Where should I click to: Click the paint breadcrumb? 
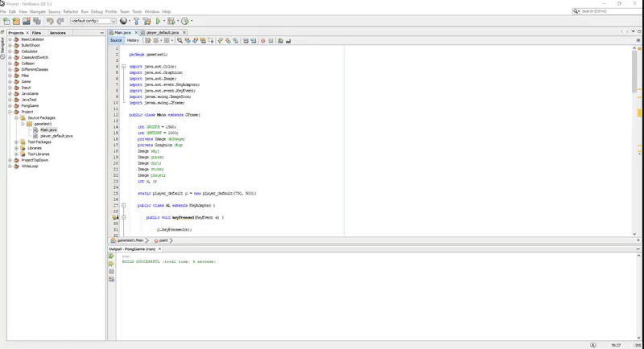(x=163, y=240)
